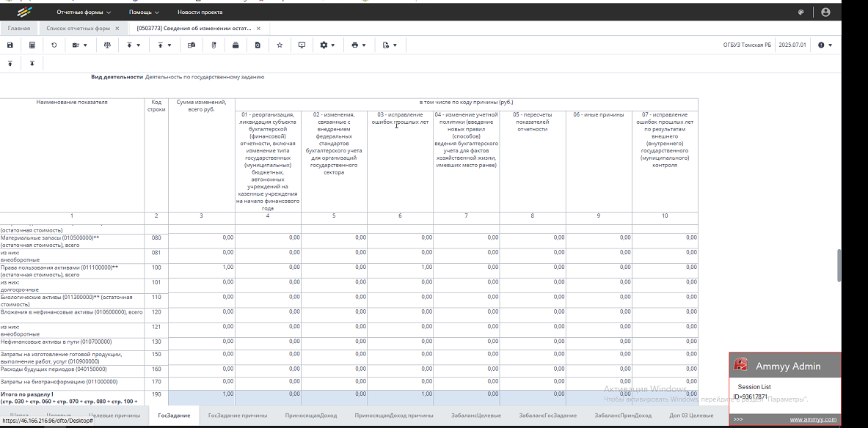
Task: Click the monitor presentation icon
Action: point(302,45)
